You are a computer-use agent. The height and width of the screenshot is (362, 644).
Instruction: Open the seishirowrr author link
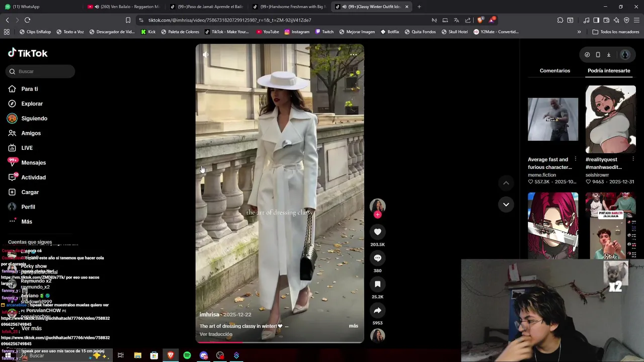point(599,175)
